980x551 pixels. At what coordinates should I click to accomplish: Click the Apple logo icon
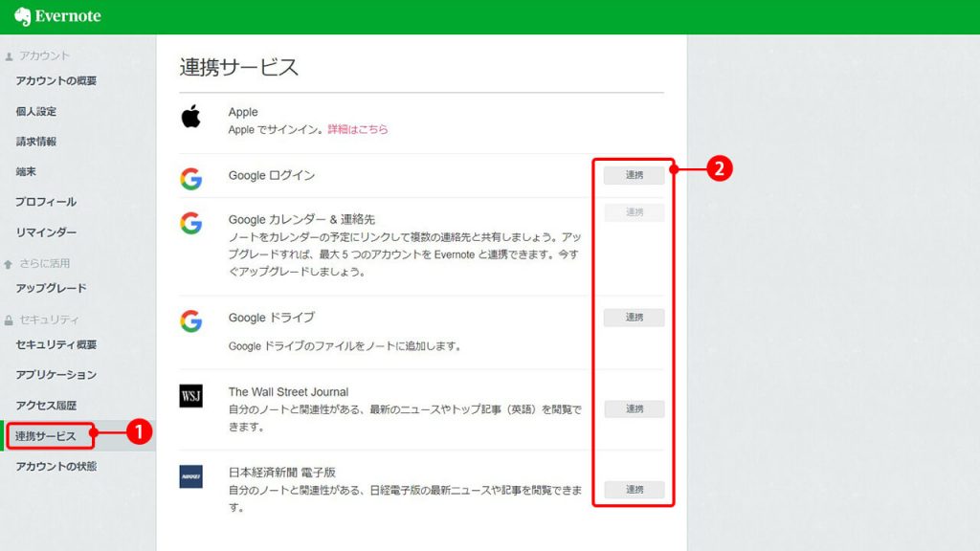click(190, 116)
